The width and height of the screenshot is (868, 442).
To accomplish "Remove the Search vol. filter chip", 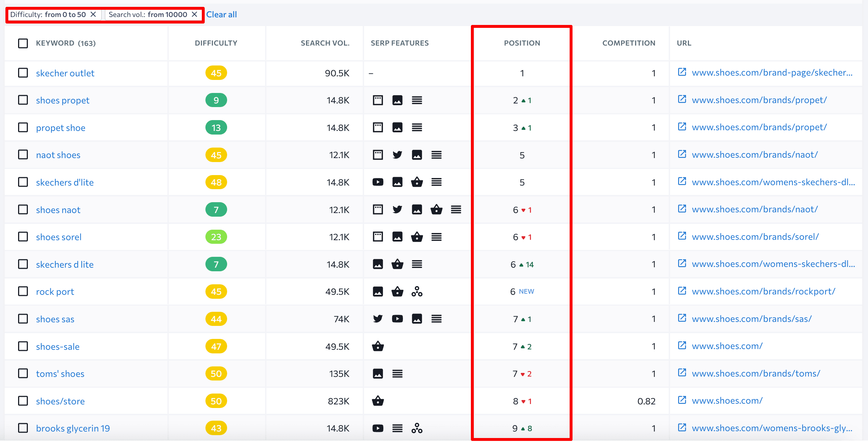I will [195, 14].
